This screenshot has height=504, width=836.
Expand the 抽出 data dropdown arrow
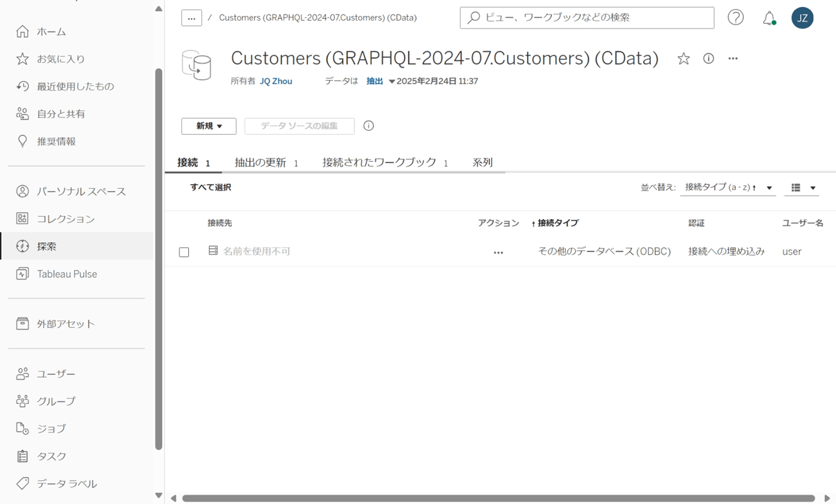tap(392, 81)
